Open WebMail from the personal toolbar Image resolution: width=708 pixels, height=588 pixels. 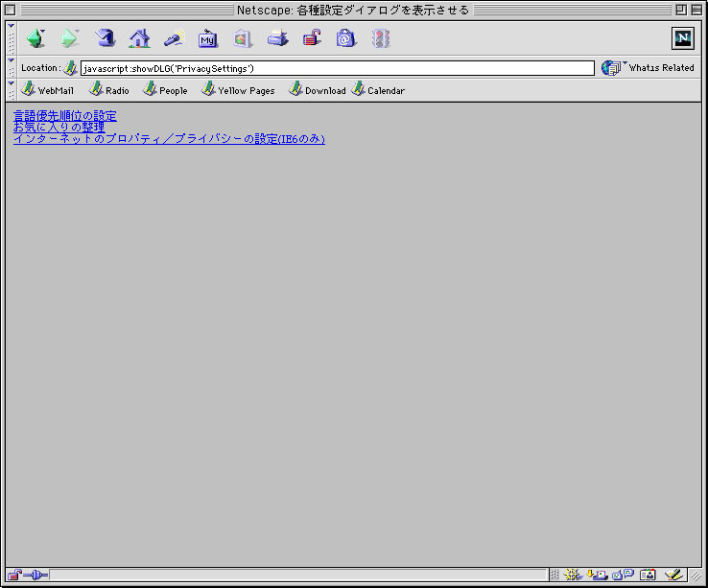tap(47, 90)
